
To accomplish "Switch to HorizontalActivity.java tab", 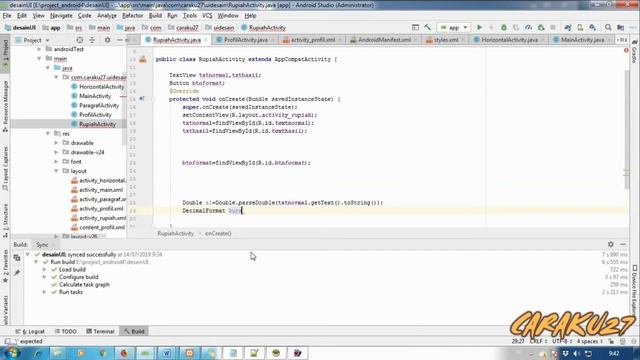I will [509, 40].
